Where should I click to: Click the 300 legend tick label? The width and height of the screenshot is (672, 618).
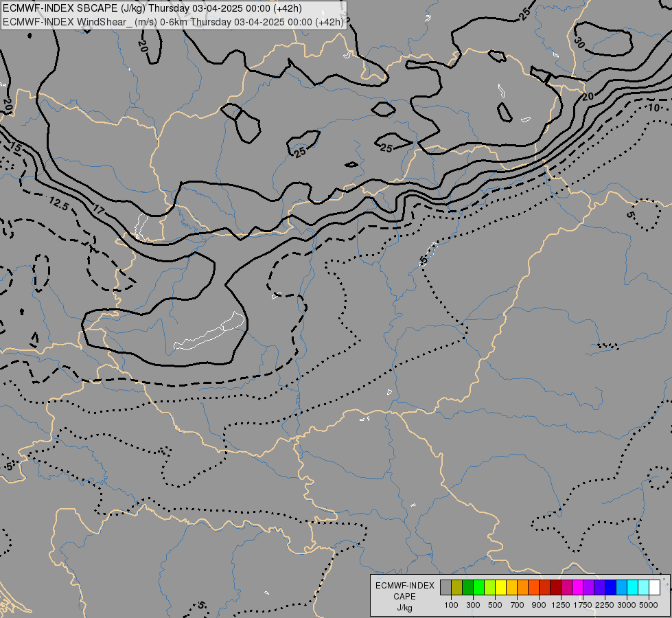tap(473, 605)
